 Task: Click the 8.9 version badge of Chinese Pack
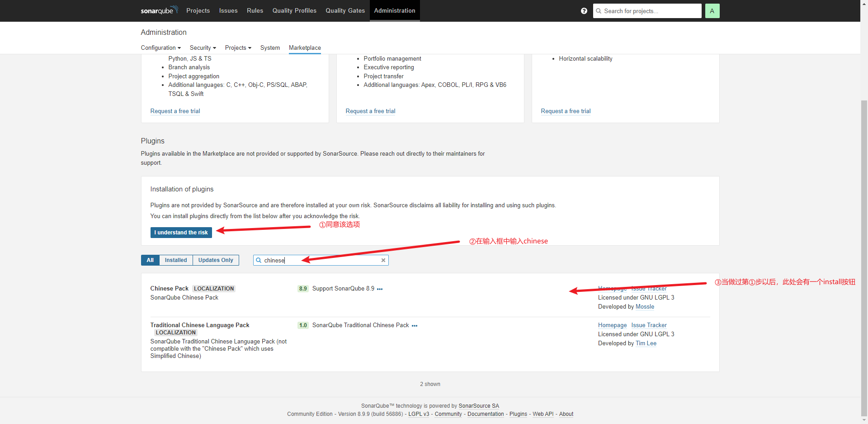pos(303,289)
